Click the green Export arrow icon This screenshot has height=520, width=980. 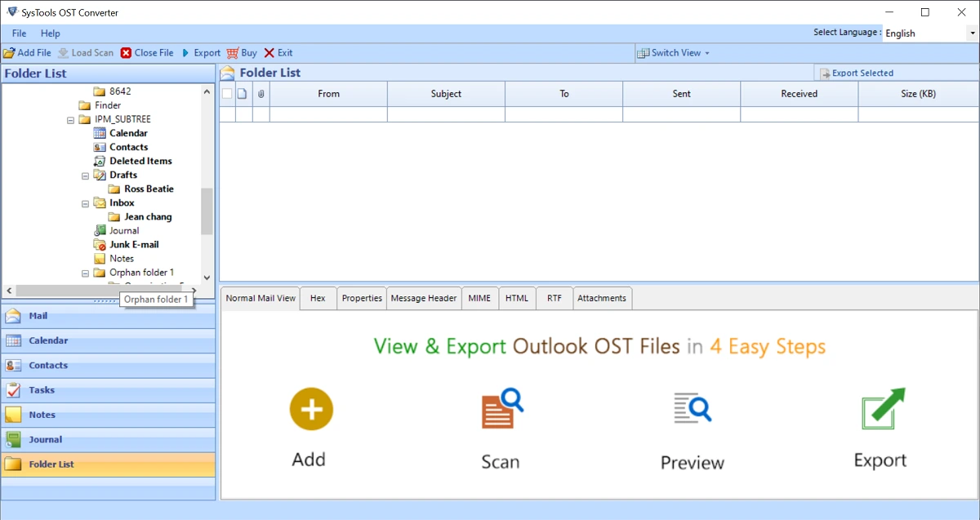tap(884, 409)
